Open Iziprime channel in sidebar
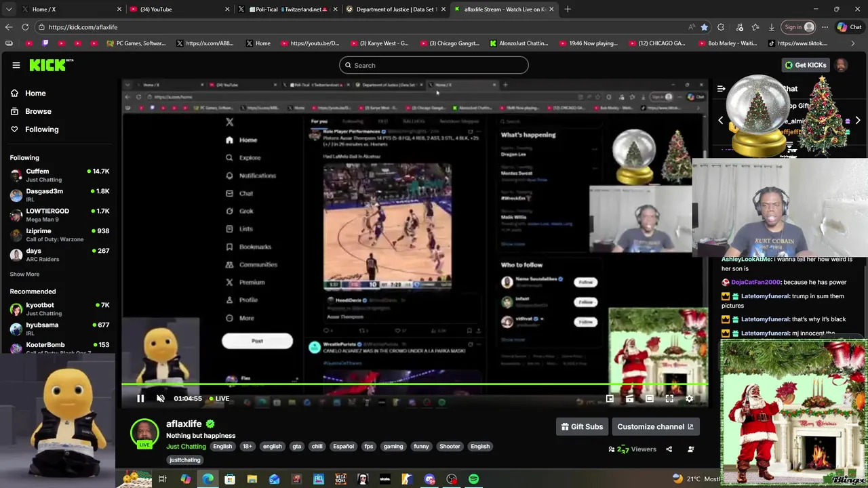Viewport: 868px width, 488px height. (60, 235)
